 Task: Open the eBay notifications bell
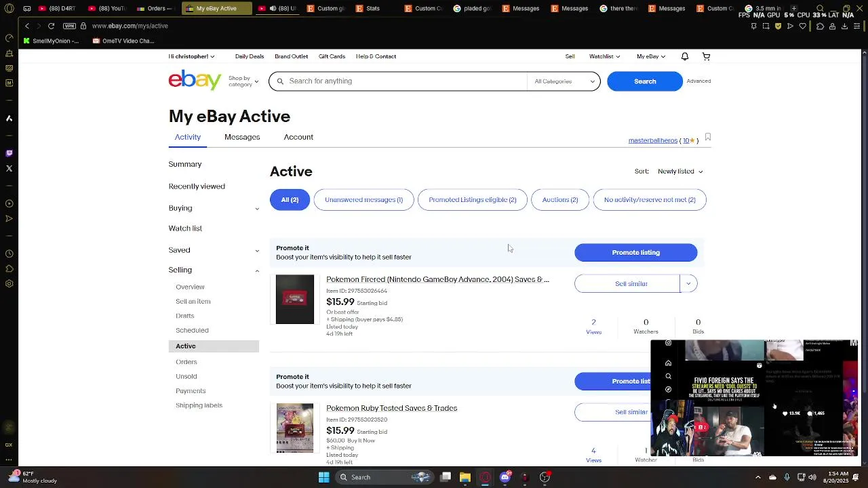click(x=685, y=56)
